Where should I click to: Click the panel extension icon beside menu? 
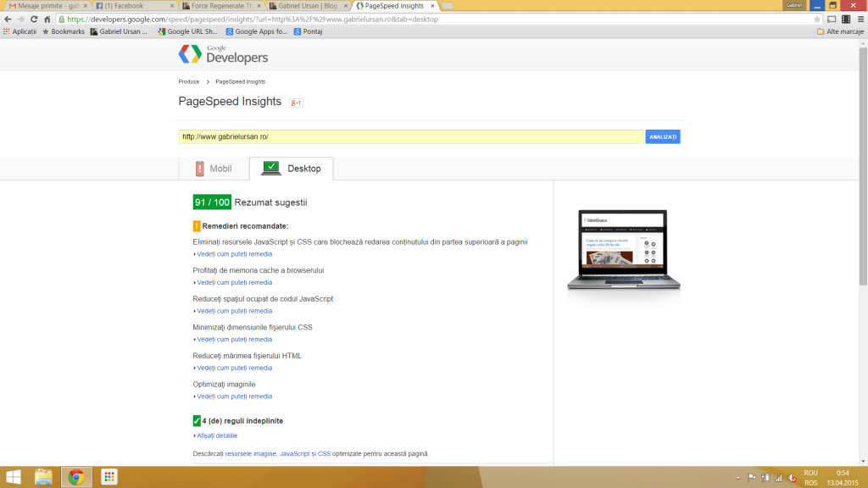tap(846, 19)
